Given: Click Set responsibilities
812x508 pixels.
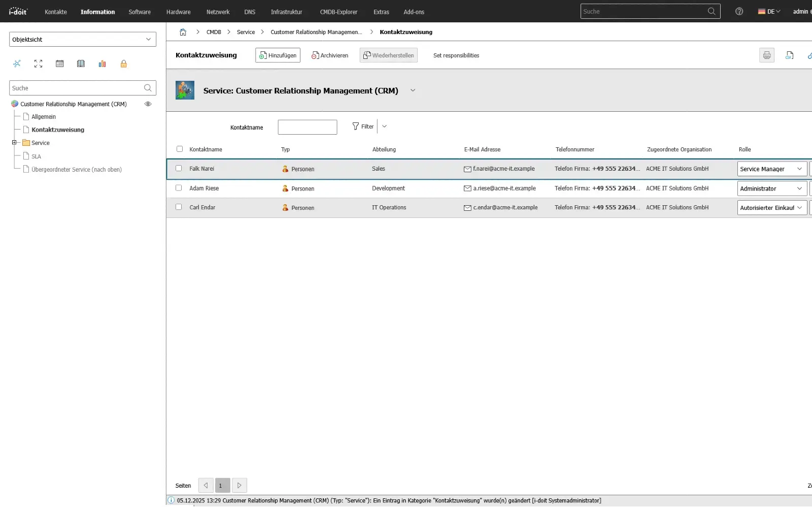Looking at the screenshot, I should point(456,55).
